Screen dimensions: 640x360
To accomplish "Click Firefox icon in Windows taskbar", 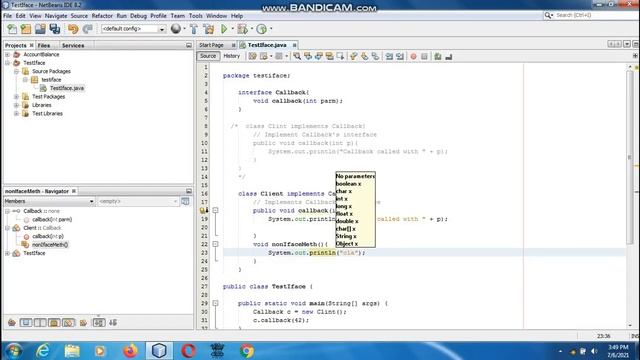I will (x=130, y=351).
